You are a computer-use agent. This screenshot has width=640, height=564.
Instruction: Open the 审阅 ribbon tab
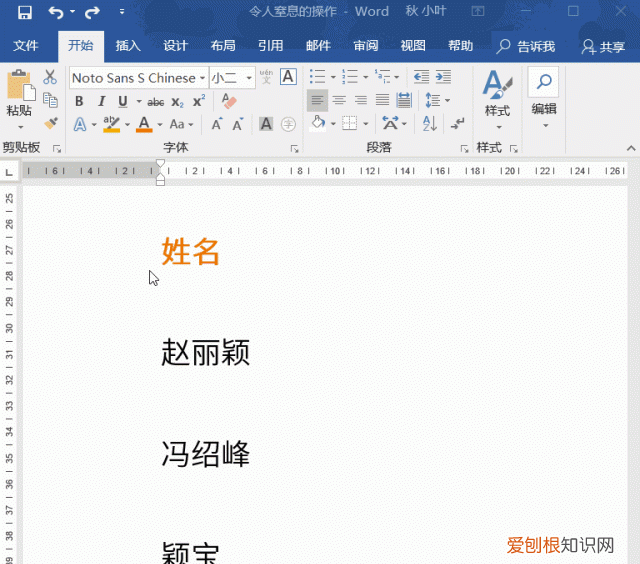point(366,46)
